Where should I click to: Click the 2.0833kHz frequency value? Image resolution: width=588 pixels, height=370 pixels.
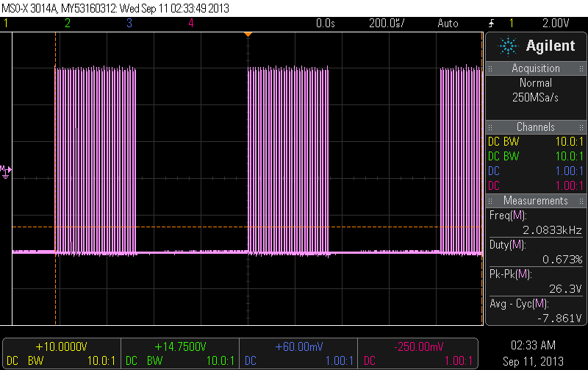(553, 230)
